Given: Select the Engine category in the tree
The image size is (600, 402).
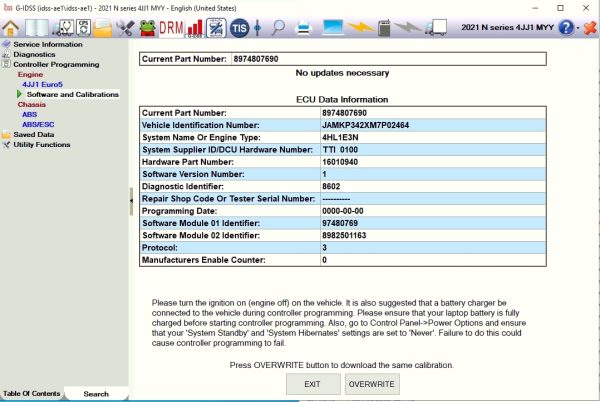Looking at the screenshot, I should tap(30, 74).
